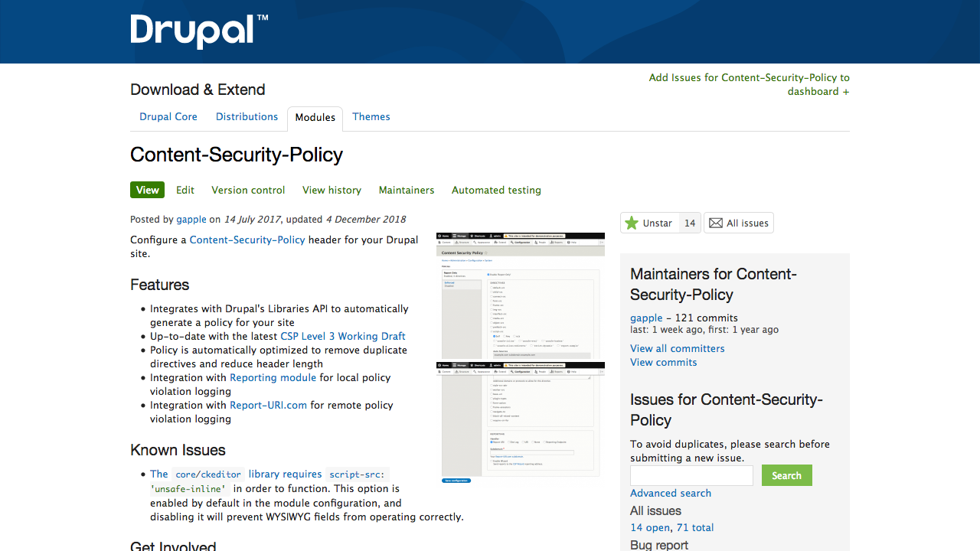Viewport: 980px width, 551px height.
Task: Open the Reporting module link
Action: pos(273,377)
